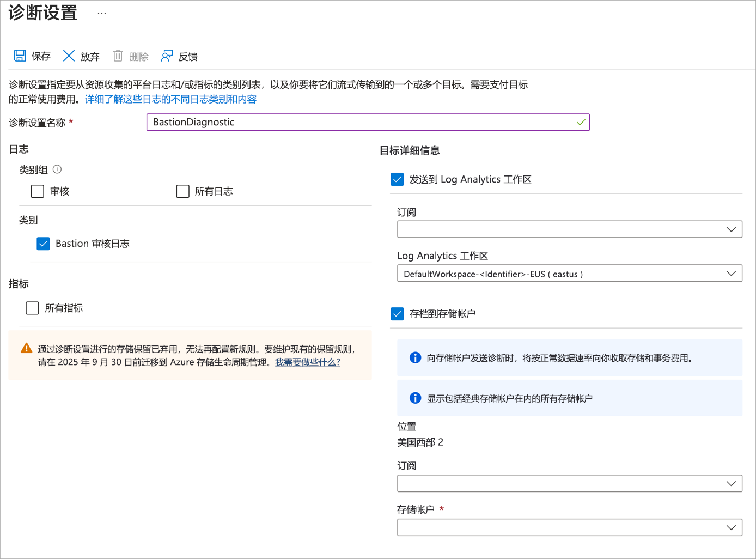Uncheck the Bastion 审核日志 checkbox
Viewport: 756px width, 559px height.
click(43, 244)
